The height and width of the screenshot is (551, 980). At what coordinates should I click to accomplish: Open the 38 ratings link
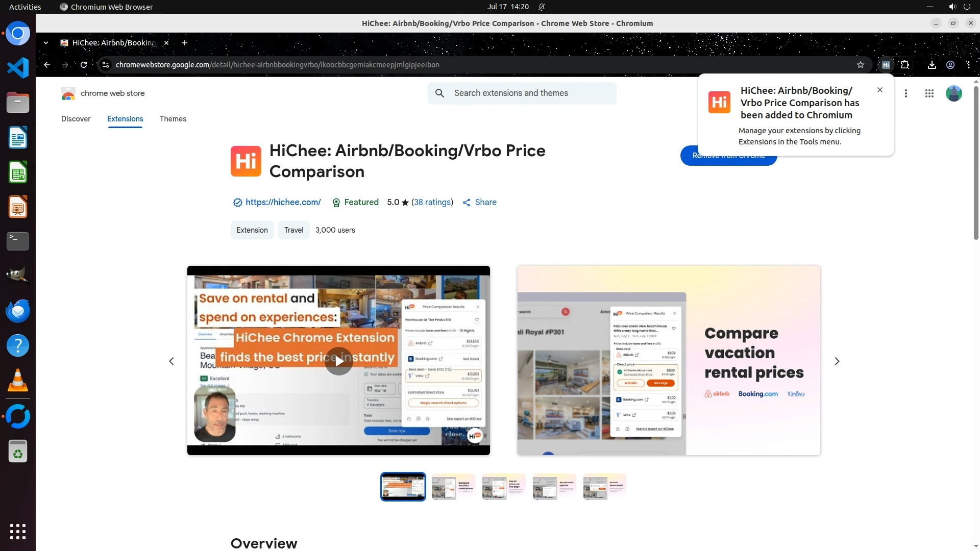click(432, 203)
